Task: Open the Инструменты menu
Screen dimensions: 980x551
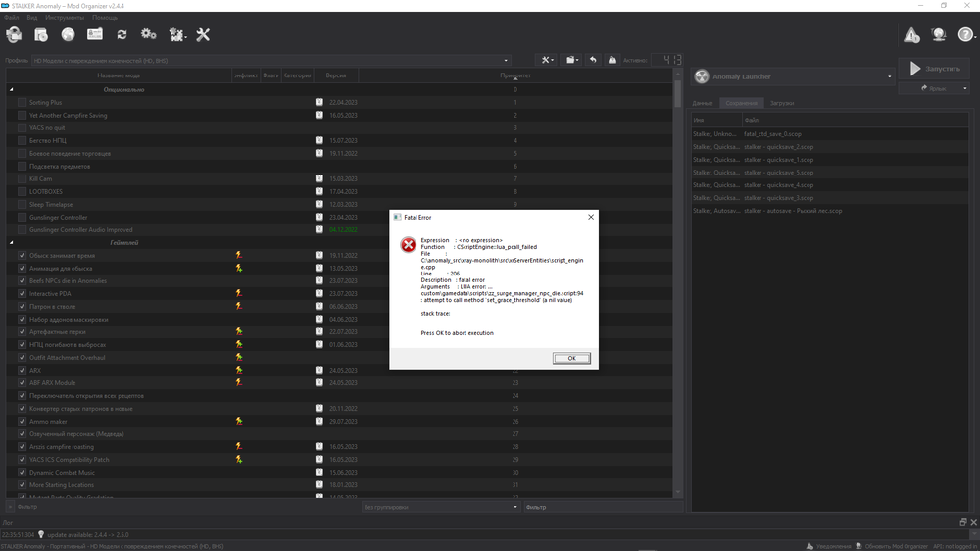Action: pos(65,18)
